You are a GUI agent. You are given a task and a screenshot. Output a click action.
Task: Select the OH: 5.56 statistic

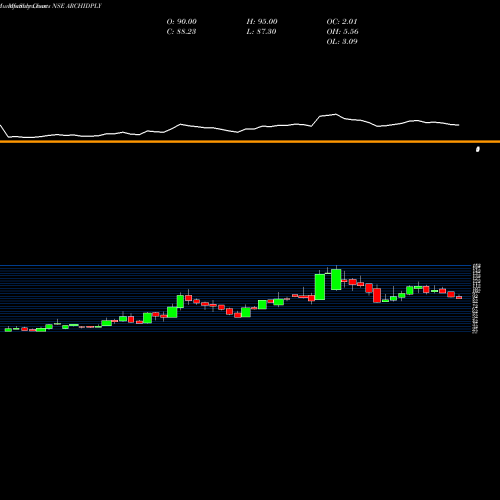342,32
